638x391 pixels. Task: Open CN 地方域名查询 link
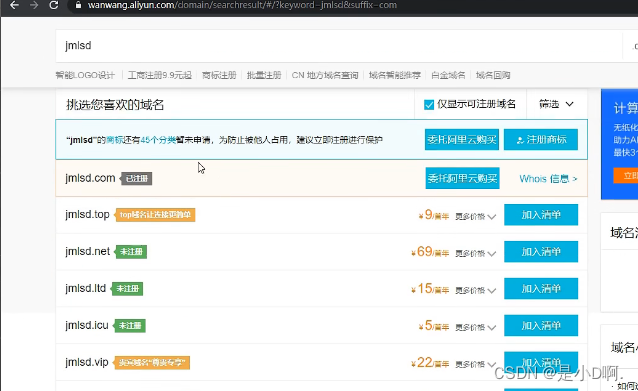coord(325,75)
